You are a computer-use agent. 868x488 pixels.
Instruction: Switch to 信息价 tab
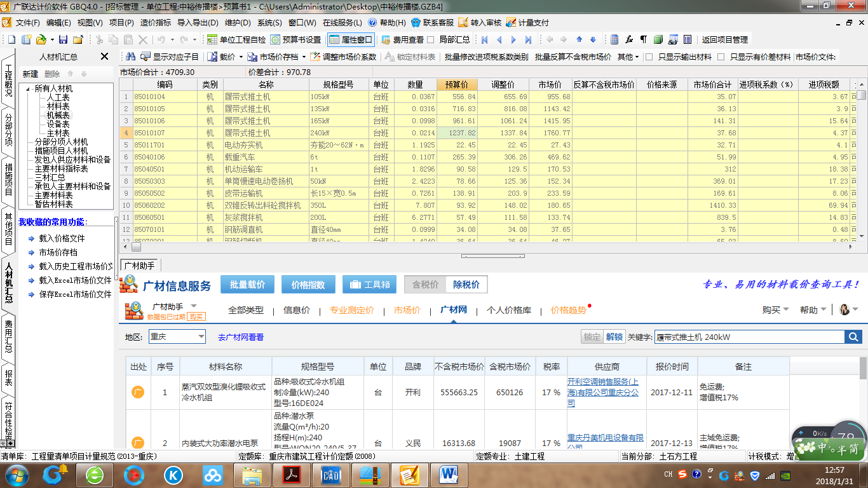(297, 310)
